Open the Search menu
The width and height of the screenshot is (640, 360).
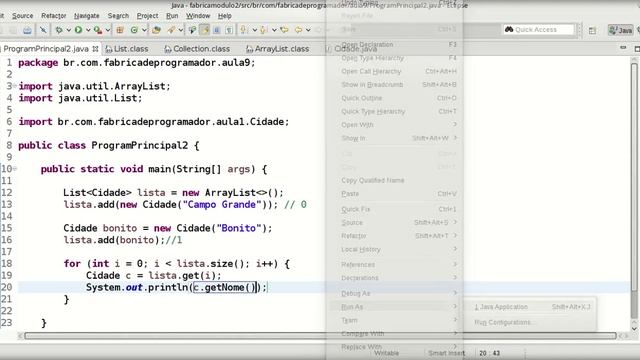click(118, 16)
